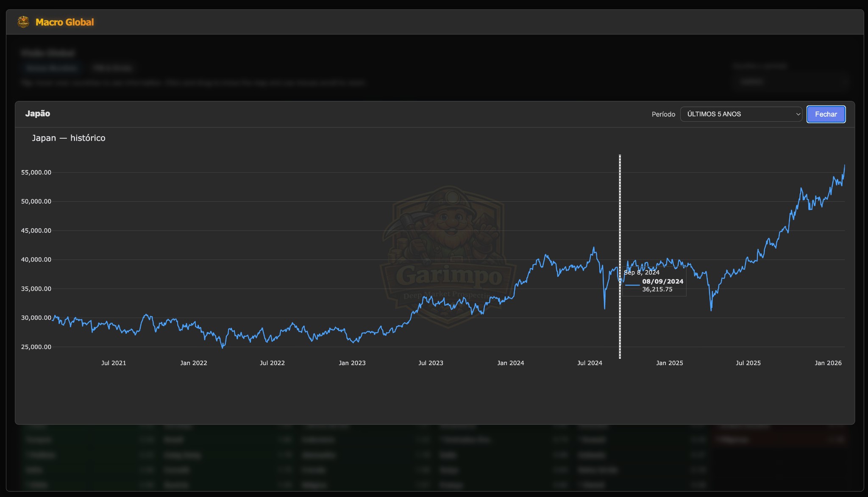
Task: Click the Macro Global header title
Action: pos(64,22)
